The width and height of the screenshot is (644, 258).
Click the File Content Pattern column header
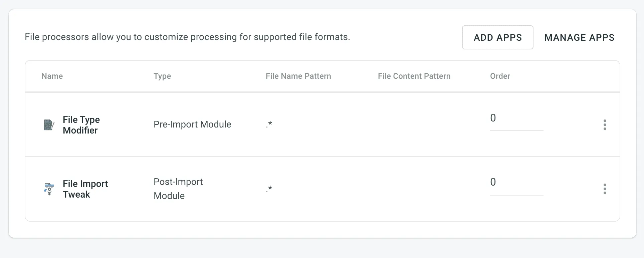[414, 76]
